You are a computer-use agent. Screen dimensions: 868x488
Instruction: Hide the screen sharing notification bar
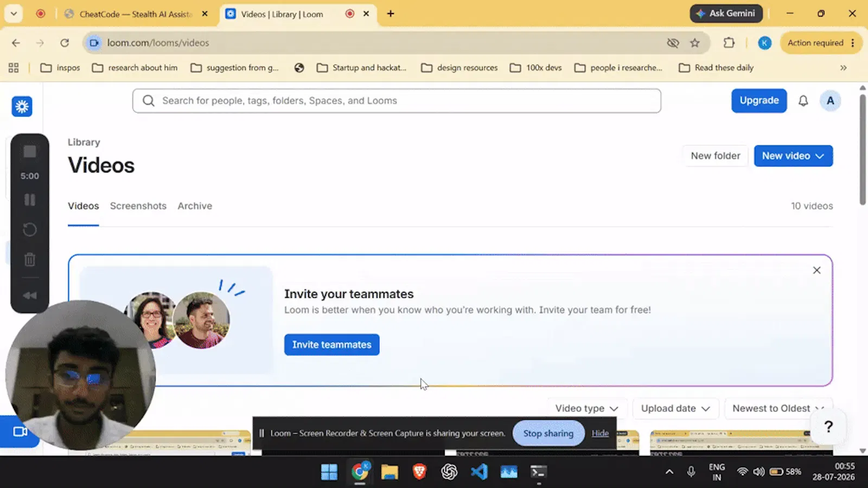point(600,433)
